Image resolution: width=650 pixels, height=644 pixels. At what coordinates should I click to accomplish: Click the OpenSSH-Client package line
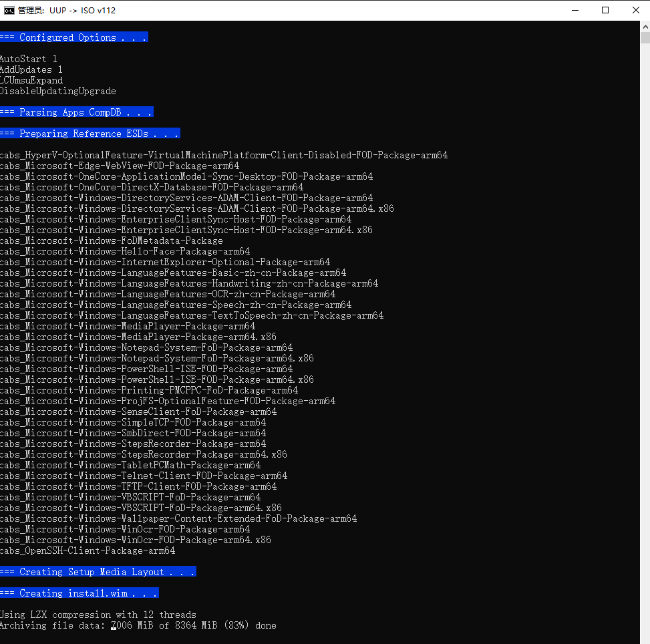coord(88,550)
